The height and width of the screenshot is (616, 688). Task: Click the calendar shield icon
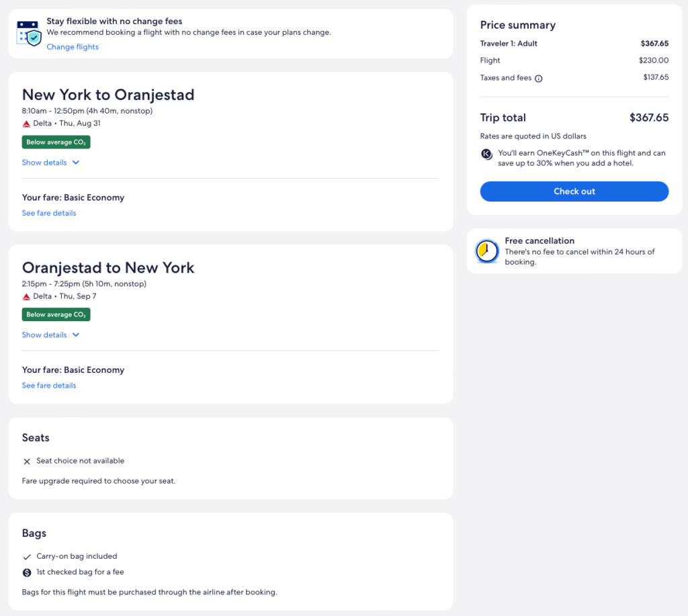[x=30, y=32]
